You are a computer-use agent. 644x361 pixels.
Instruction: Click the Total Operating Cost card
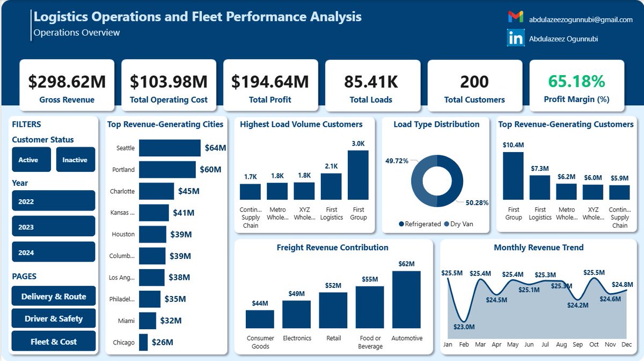(x=169, y=85)
